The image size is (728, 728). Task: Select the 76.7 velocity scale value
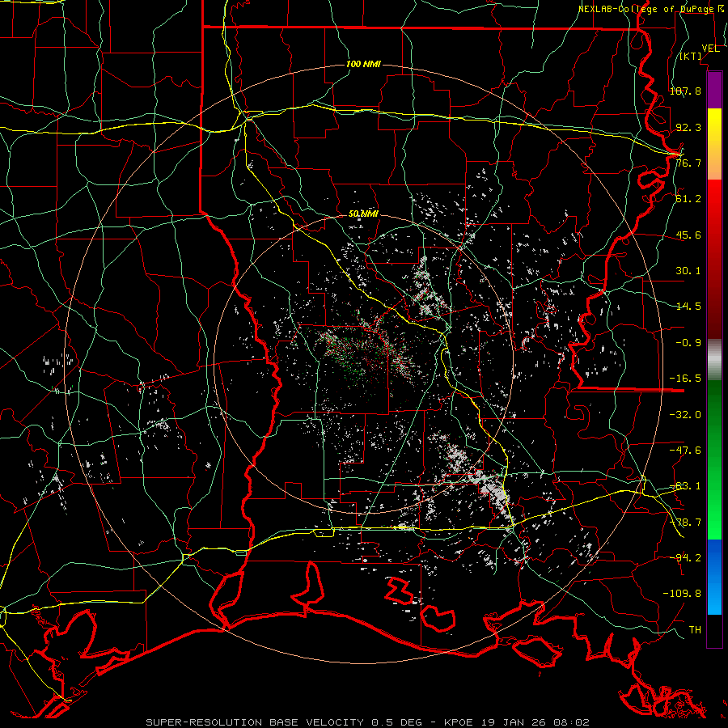(688, 163)
